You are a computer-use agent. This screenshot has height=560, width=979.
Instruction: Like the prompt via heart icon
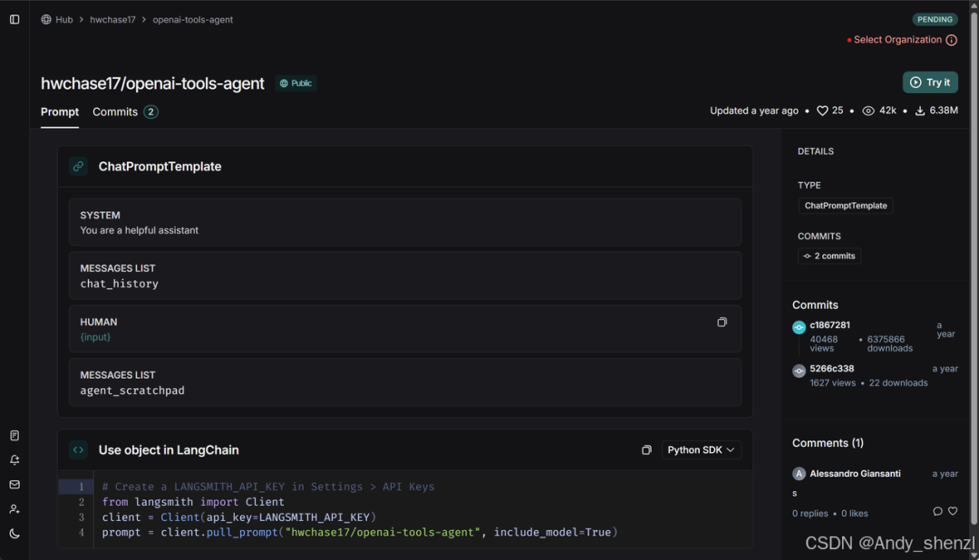pos(822,111)
